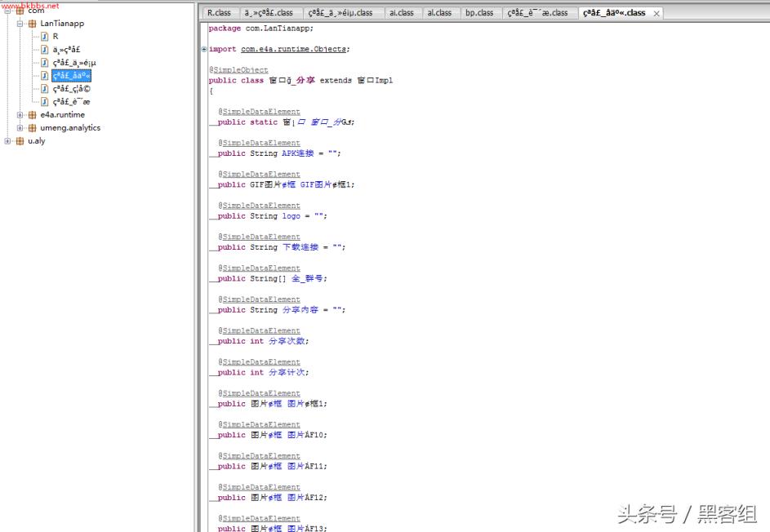Viewport: 770px width, 532px height.
Task: Click the package icon beside umeng.analytics
Action: [33, 128]
